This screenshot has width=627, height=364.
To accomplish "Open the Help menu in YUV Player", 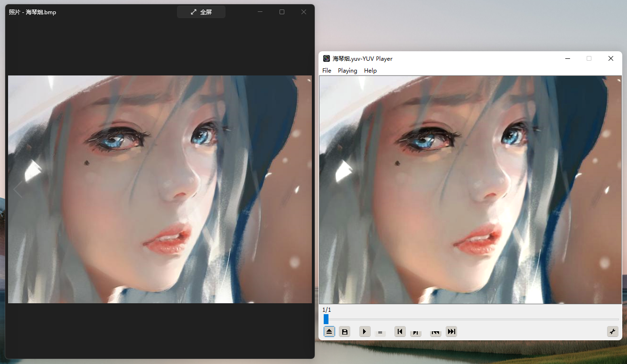I will coord(370,70).
